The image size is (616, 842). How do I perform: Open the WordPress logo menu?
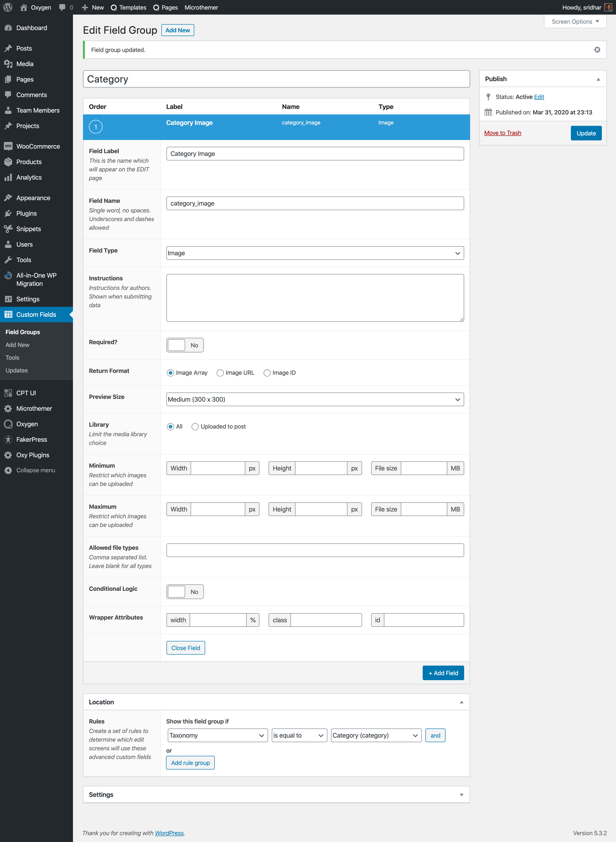coord(8,8)
